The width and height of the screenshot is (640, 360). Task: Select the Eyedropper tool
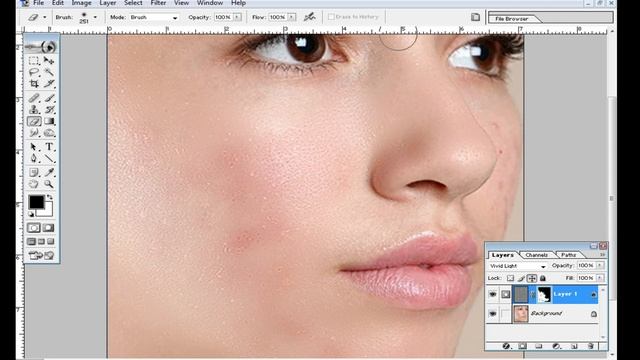click(49, 172)
